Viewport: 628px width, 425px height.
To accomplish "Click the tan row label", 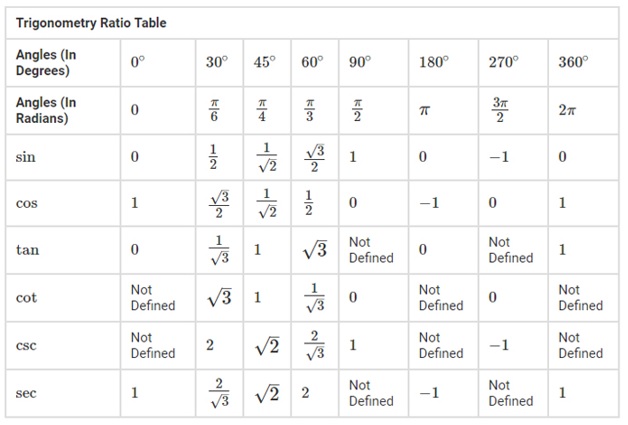I will tap(27, 250).
